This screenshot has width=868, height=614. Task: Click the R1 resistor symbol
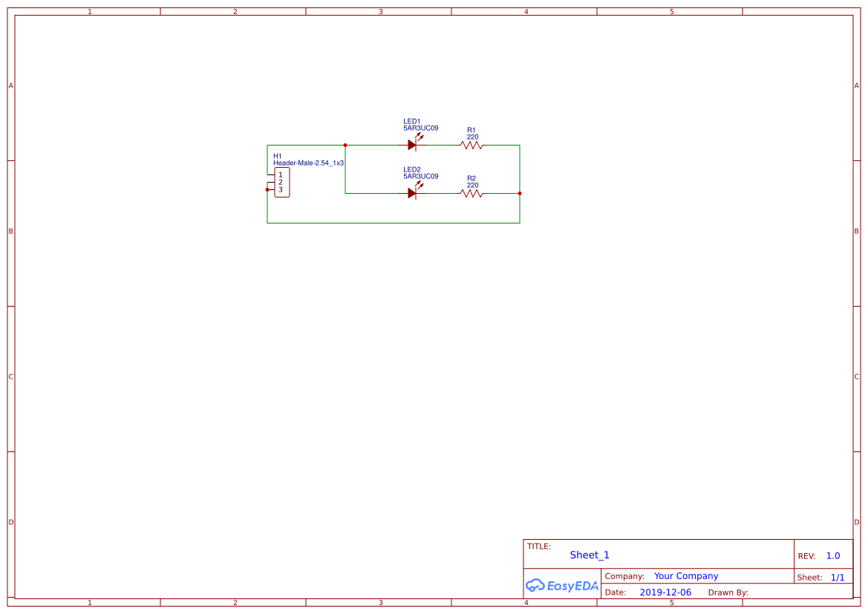tap(470, 146)
